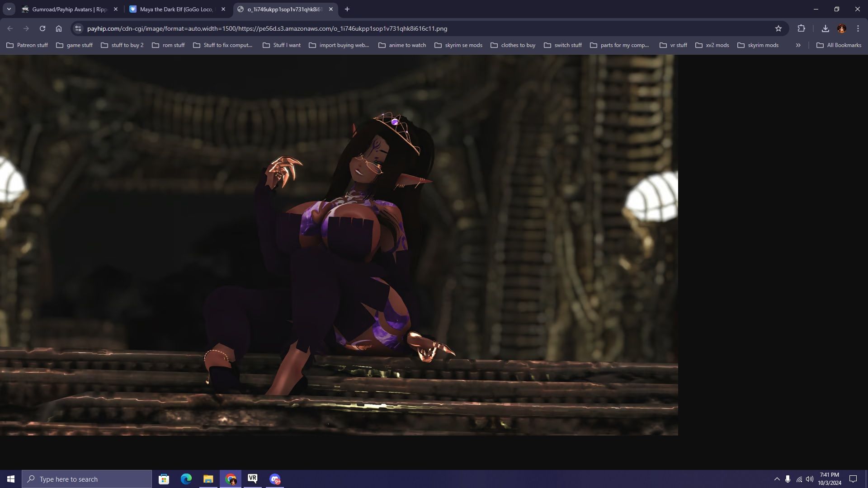
Task: Open the Stuff I want bookmark folder
Action: click(x=281, y=45)
